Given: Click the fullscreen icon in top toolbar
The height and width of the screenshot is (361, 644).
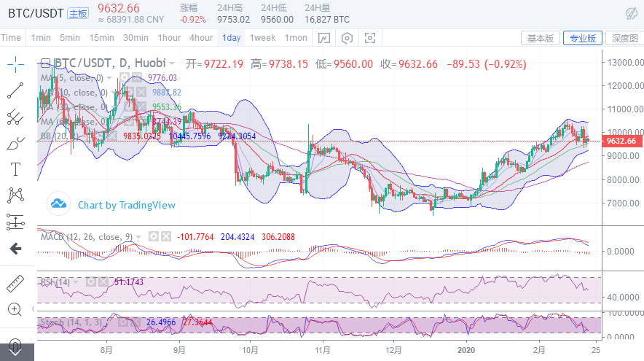Looking at the screenshot, I should pyautogui.click(x=370, y=38).
